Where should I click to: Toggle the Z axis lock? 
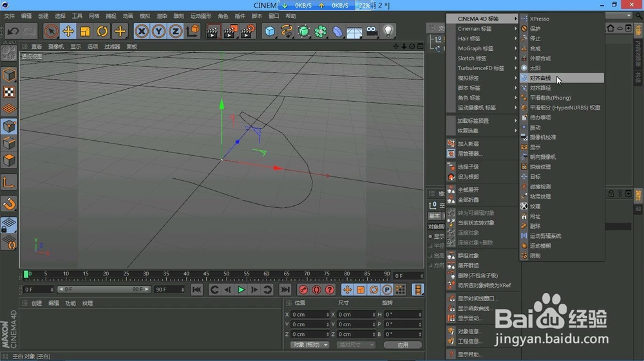[175, 31]
